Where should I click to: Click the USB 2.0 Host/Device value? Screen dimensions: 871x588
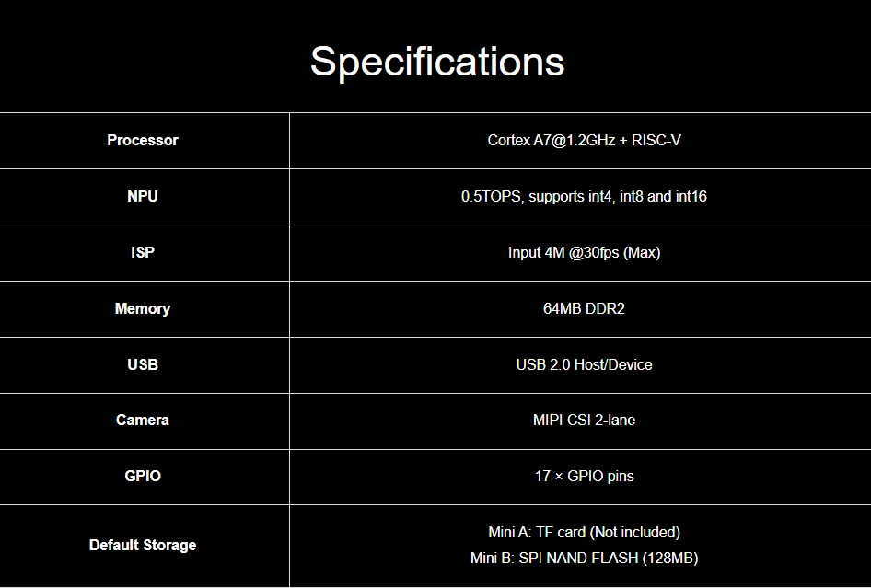(x=584, y=364)
